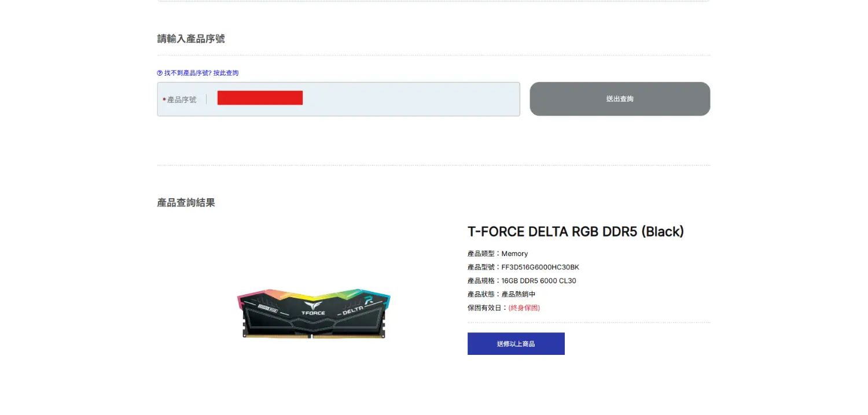Click the 送修以上商品 repair request button
The height and width of the screenshot is (415, 868).
tap(516, 344)
